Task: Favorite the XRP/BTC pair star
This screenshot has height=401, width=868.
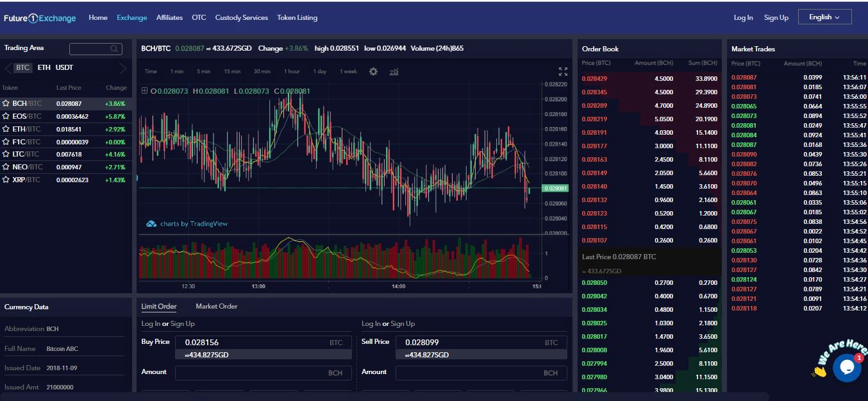Action: [x=6, y=180]
